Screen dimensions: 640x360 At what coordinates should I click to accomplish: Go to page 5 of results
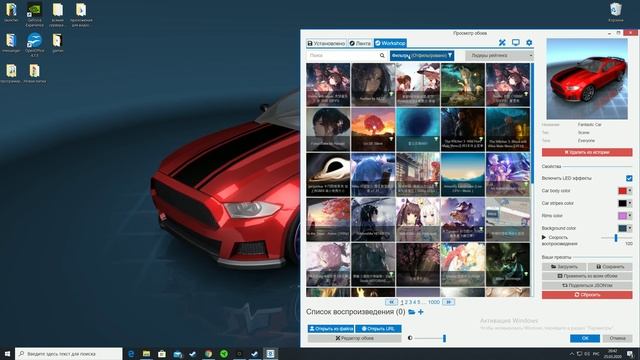(418, 302)
